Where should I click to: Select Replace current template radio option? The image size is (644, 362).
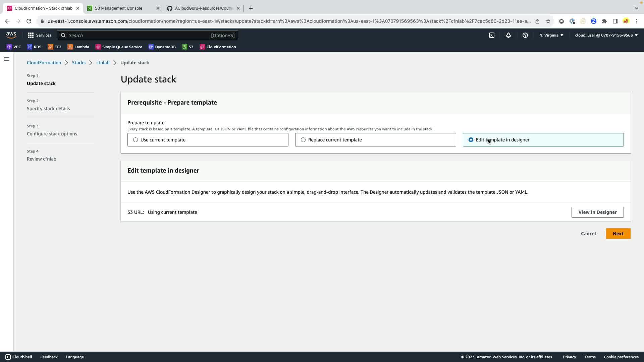[303, 140]
